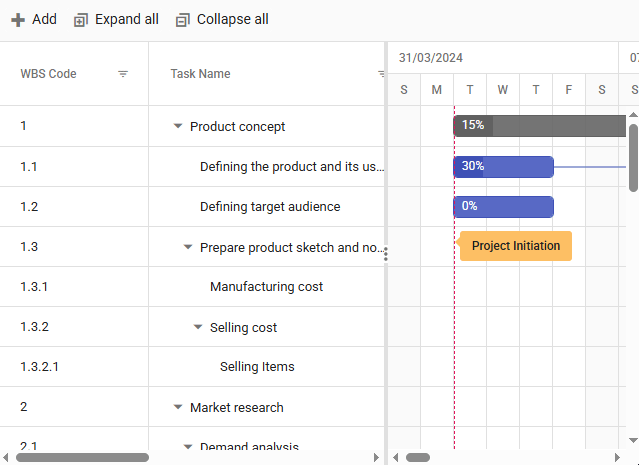Collapse the Market research task
639x465 pixels.
pos(178,407)
